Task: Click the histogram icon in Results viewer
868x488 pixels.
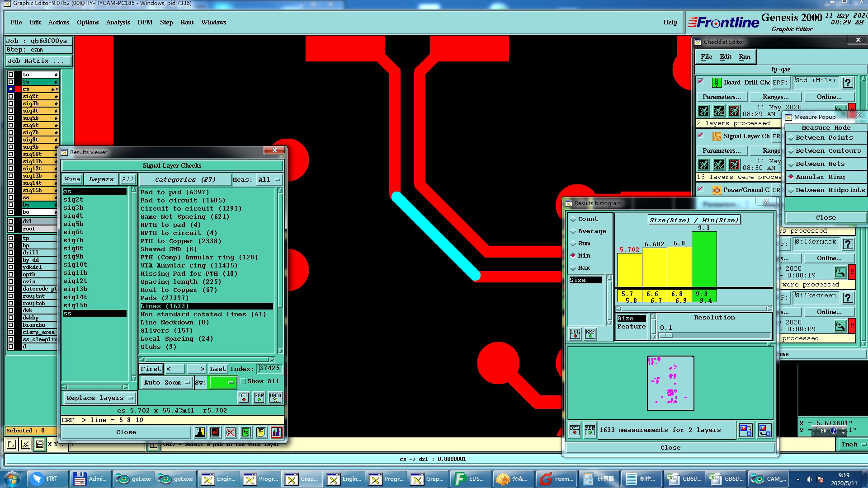Action: tap(276, 432)
